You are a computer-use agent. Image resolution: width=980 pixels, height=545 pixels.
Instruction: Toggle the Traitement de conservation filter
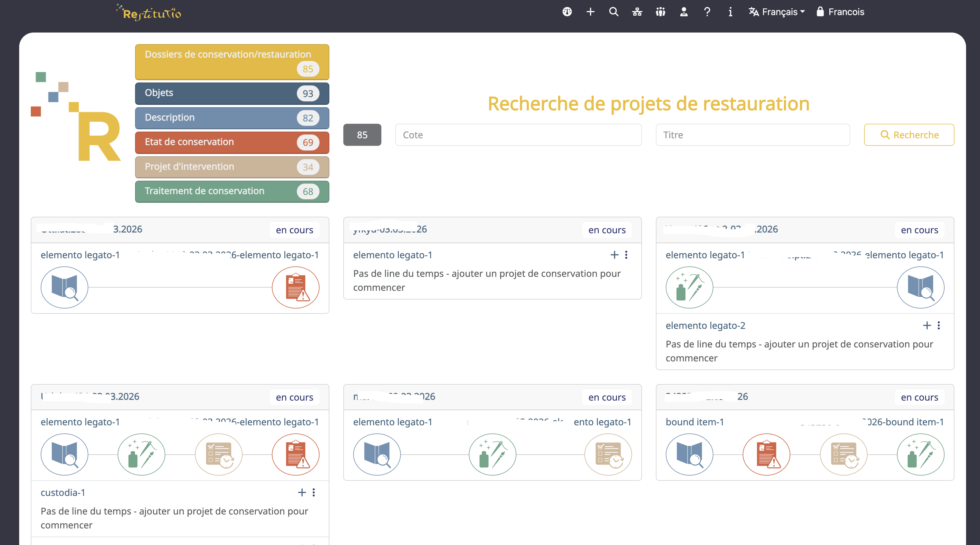click(232, 191)
